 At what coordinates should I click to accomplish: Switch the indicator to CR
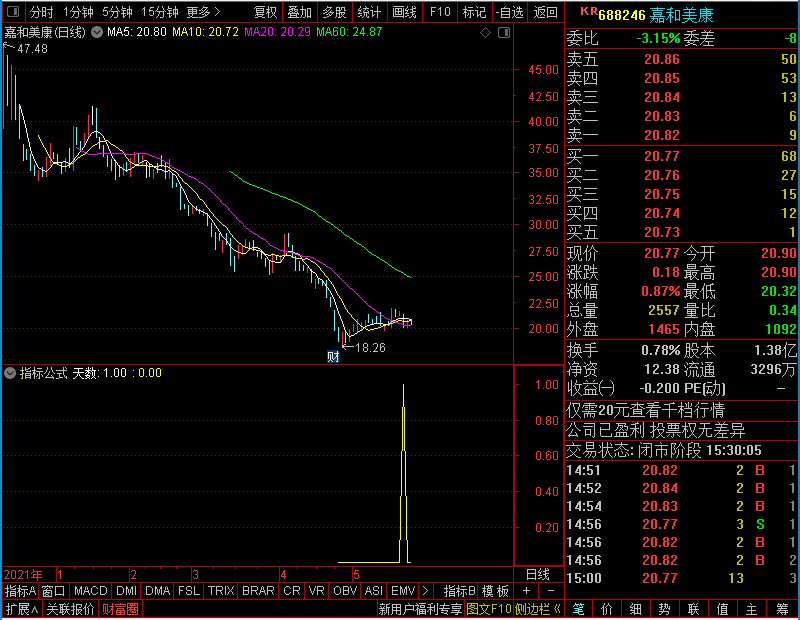[292, 591]
